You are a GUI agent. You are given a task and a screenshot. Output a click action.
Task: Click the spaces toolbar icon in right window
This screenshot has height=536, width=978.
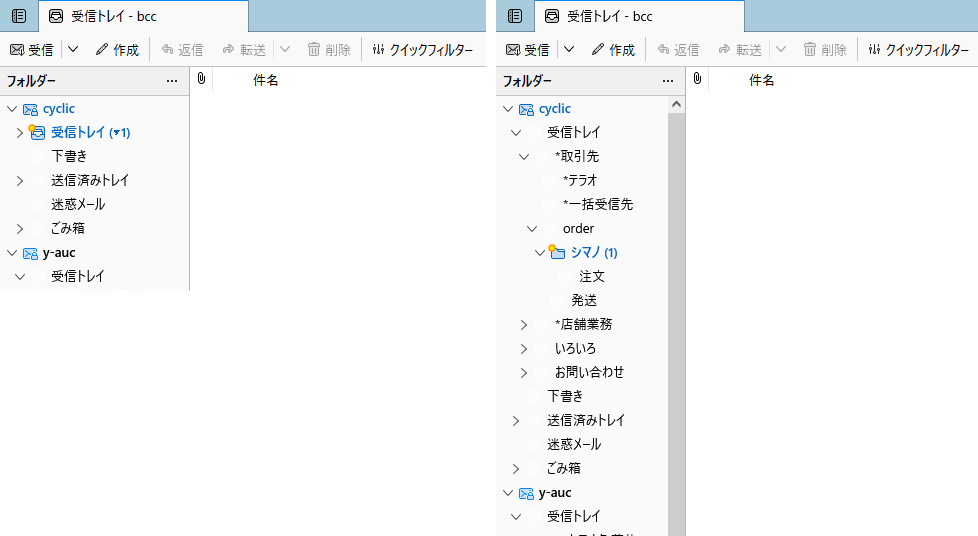click(x=515, y=16)
